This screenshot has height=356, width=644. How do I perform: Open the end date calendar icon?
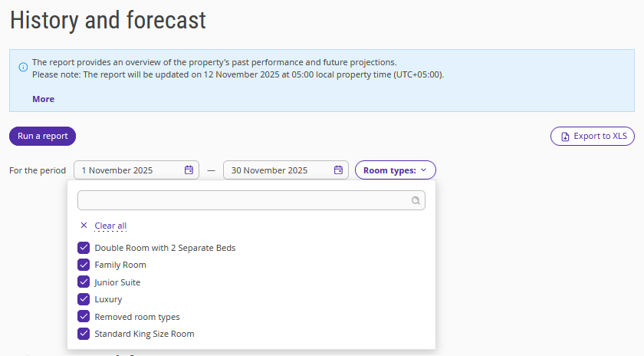point(338,170)
